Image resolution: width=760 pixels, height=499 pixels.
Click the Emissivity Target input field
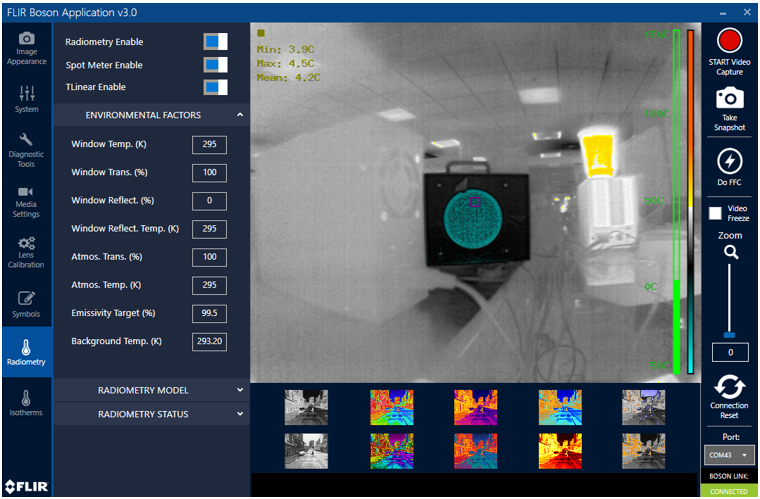pyautogui.click(x=209, y=313)
